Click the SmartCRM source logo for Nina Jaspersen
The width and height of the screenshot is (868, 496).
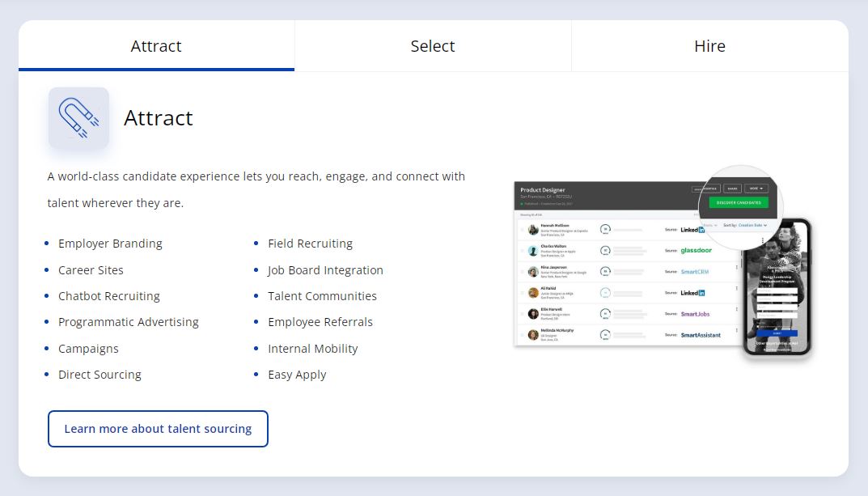click(x=695, y=271)
